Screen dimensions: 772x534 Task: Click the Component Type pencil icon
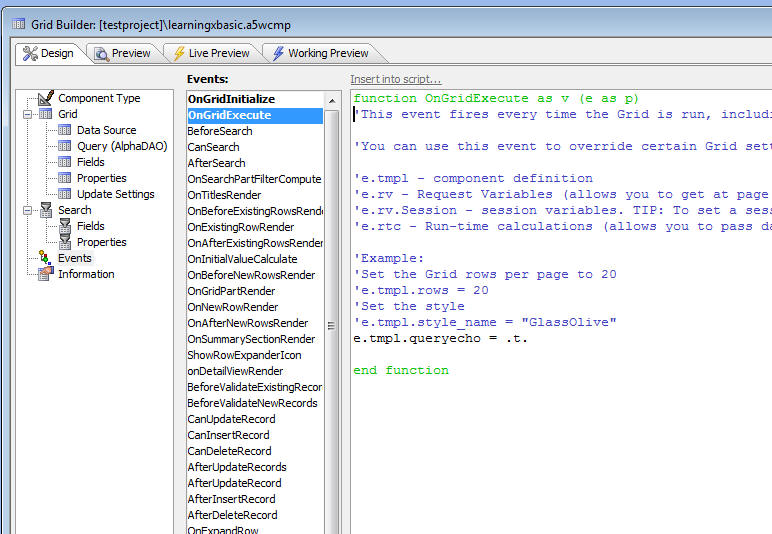pos(46,98)
